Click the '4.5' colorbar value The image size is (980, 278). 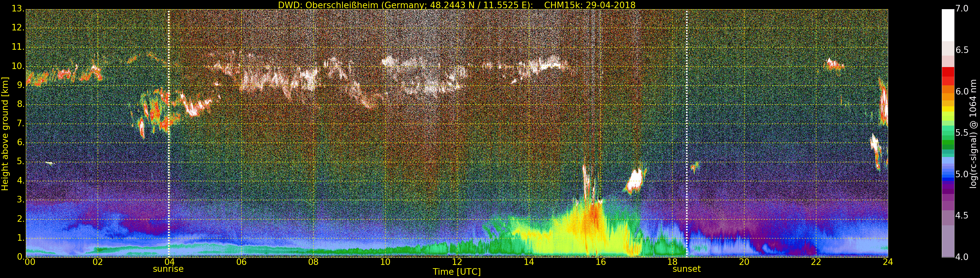962,216
